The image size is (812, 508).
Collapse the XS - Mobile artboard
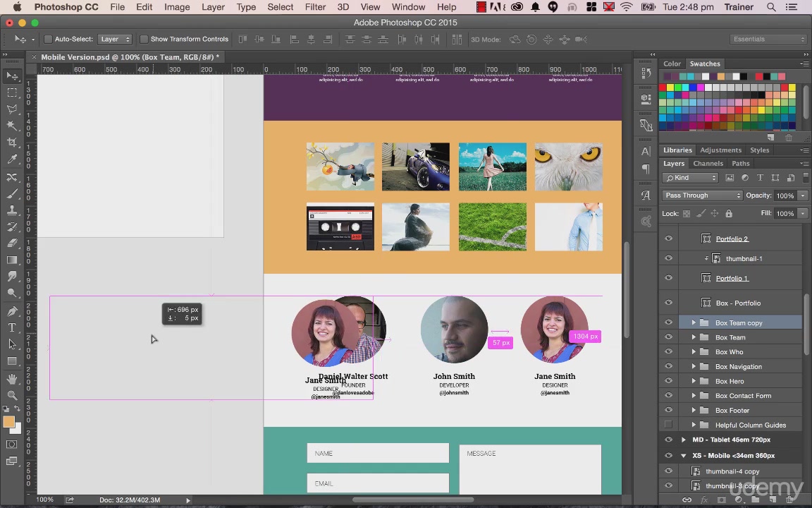(683, 456)
